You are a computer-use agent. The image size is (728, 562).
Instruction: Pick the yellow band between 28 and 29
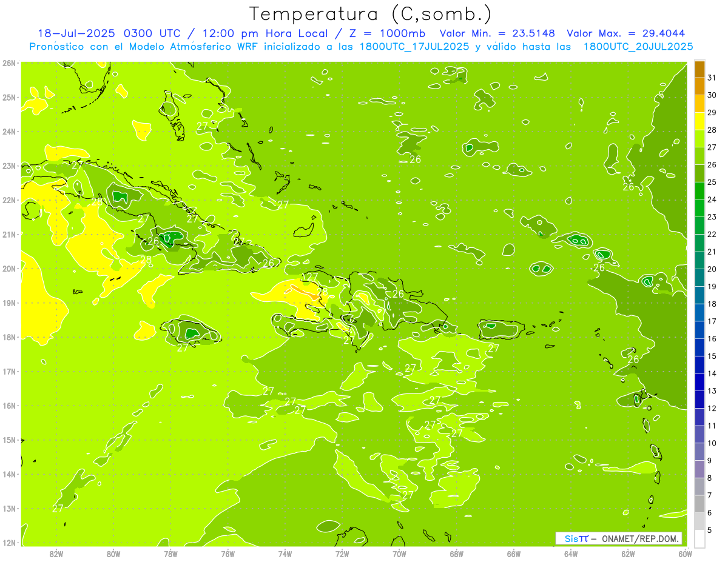(699, 121)
